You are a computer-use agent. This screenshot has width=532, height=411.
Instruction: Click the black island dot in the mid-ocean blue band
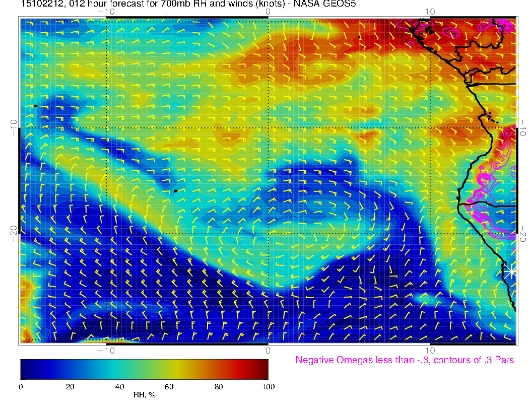coord(176,191)
